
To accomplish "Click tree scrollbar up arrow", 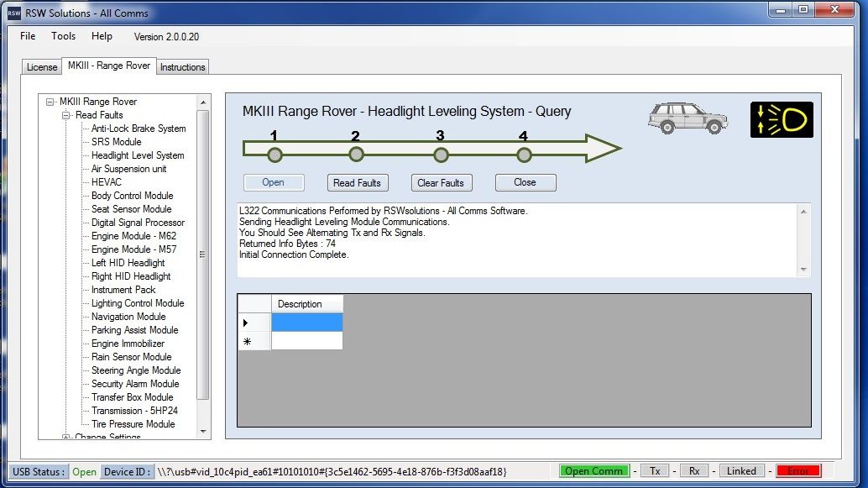I will tap(203, 102).
